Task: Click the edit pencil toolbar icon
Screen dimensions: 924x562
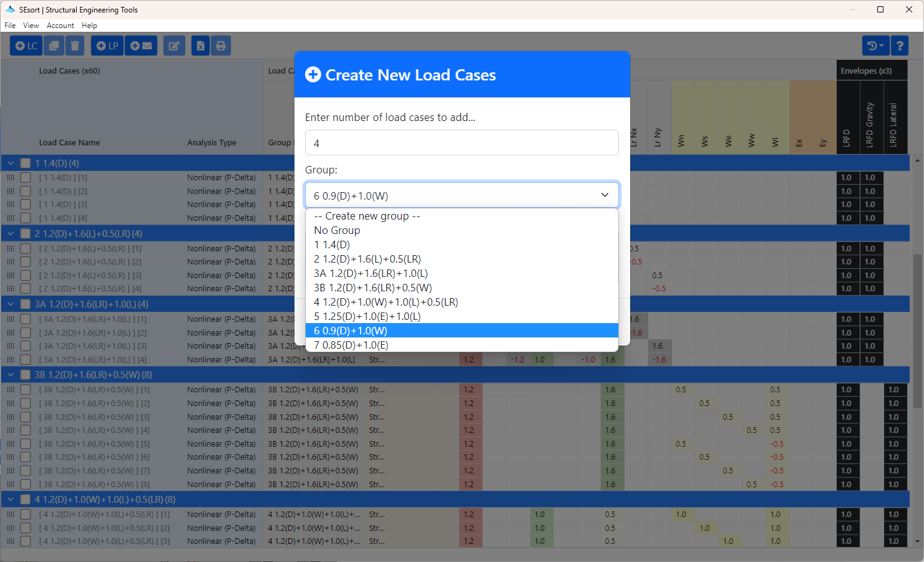Action: [x=174, y=46]
